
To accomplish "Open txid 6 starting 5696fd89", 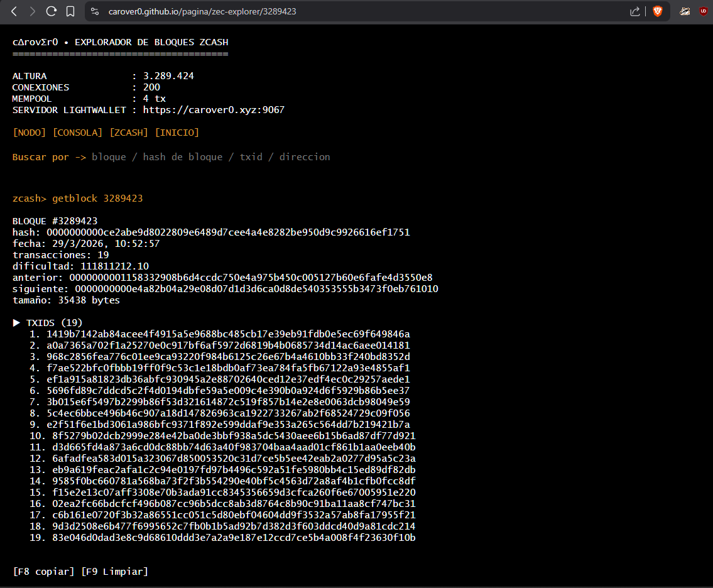I will click(x=228, y=391).
